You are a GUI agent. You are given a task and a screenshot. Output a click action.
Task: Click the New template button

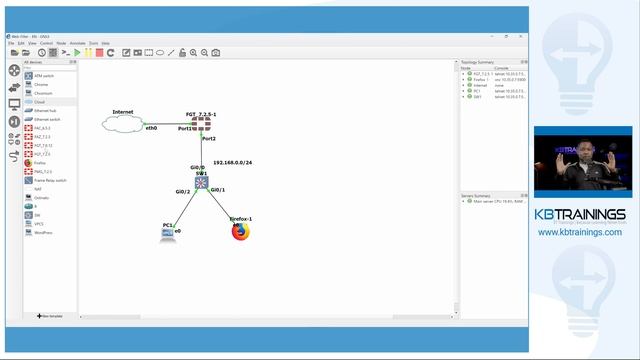[50, 316]
